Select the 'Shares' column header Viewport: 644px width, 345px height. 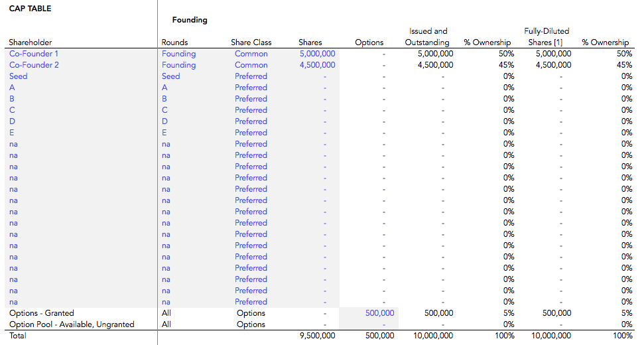click(x=310, y=42)
